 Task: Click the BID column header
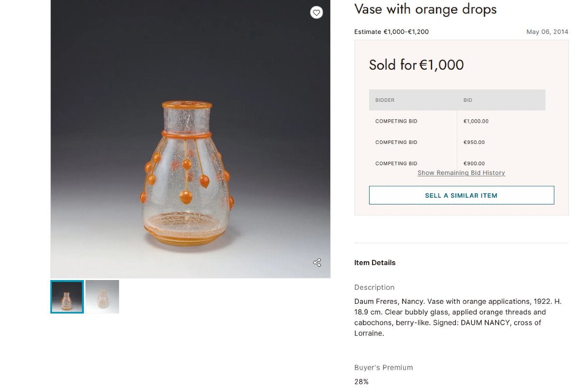(468, 100)
